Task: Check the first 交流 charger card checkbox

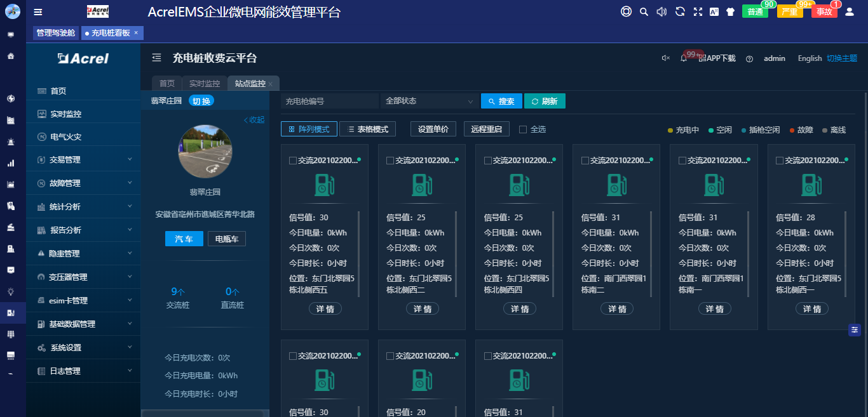Action: coord(294,160)
